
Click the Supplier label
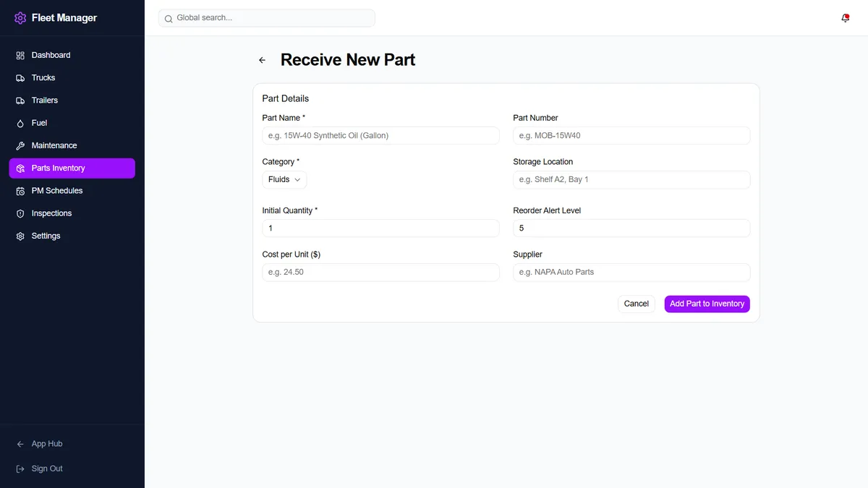tap(527, 254)
